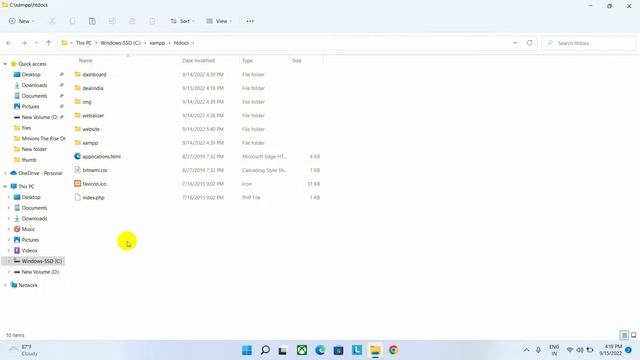
Task: Select the applications.html file
Action: [x=102, y=157]
